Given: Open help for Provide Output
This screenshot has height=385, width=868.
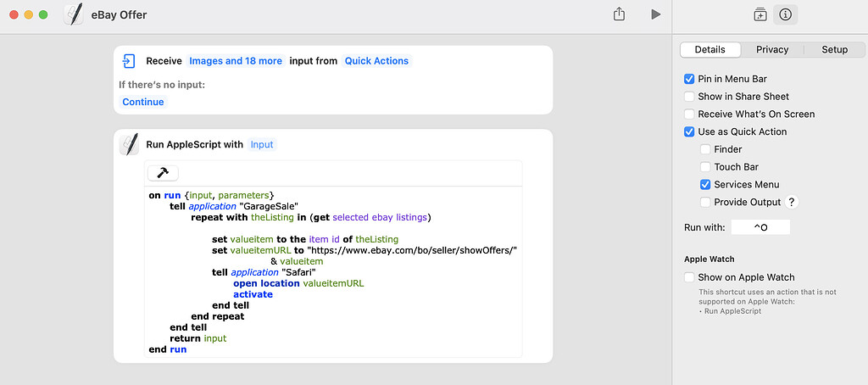Looking at the screenshot, I should (792, 202).
